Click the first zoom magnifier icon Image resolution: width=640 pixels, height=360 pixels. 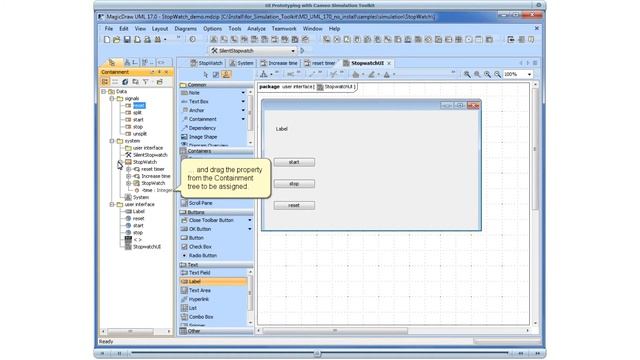[x=467, y=74]
